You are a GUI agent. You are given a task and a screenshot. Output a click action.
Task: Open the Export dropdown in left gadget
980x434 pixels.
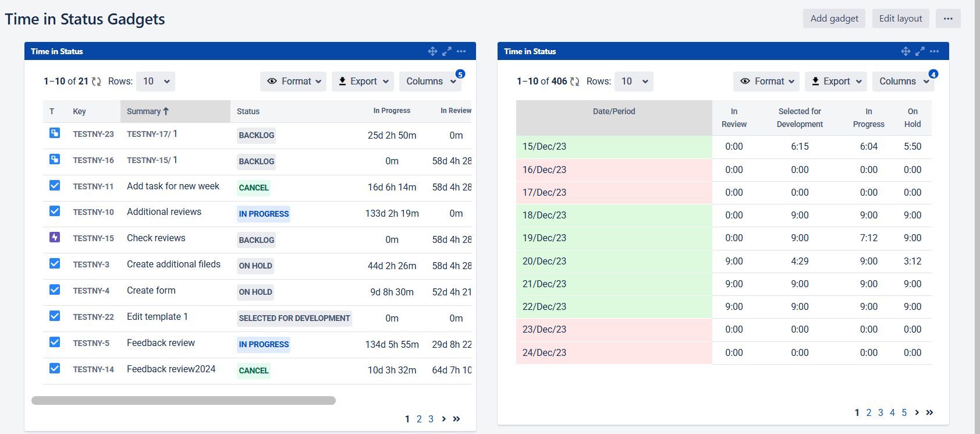[363, 82]
